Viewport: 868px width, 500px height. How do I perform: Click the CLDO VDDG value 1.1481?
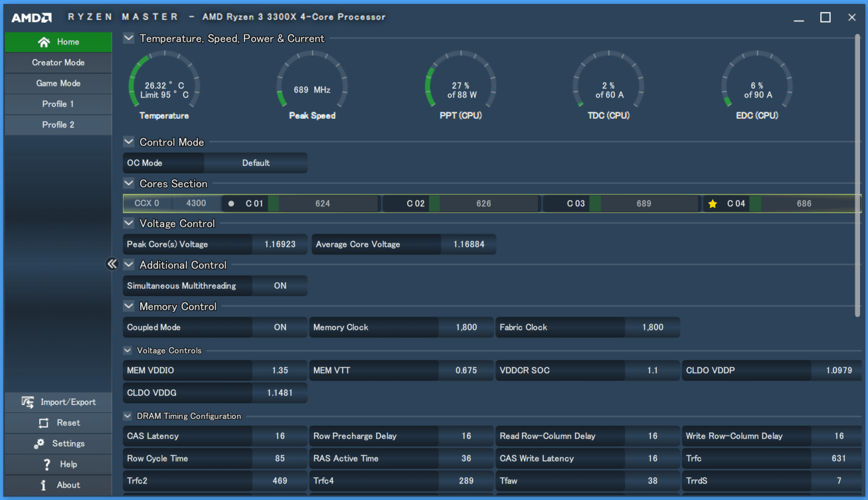coord(280,392)
